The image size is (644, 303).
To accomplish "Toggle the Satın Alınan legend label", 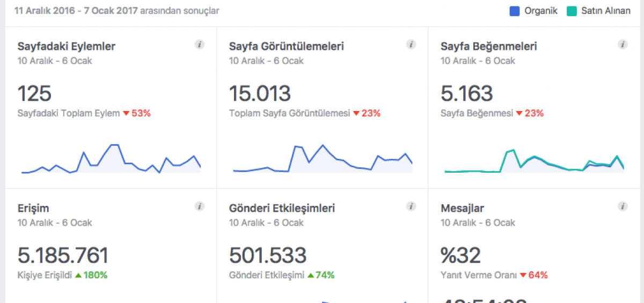I will point(606,11).
